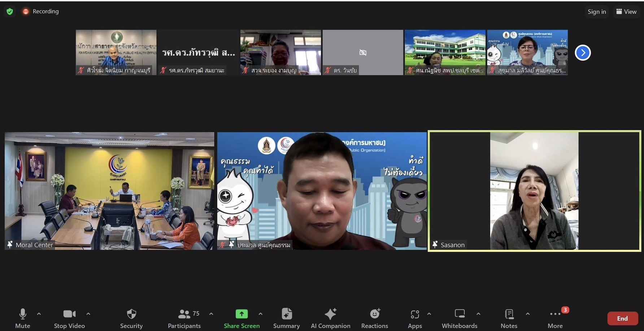
Task: Open Whiteboards
Action: coord(460,318)
